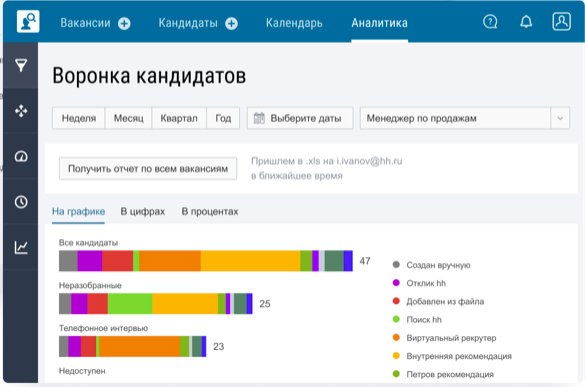Click the Все кандидаты bar

tap(206, 261)
